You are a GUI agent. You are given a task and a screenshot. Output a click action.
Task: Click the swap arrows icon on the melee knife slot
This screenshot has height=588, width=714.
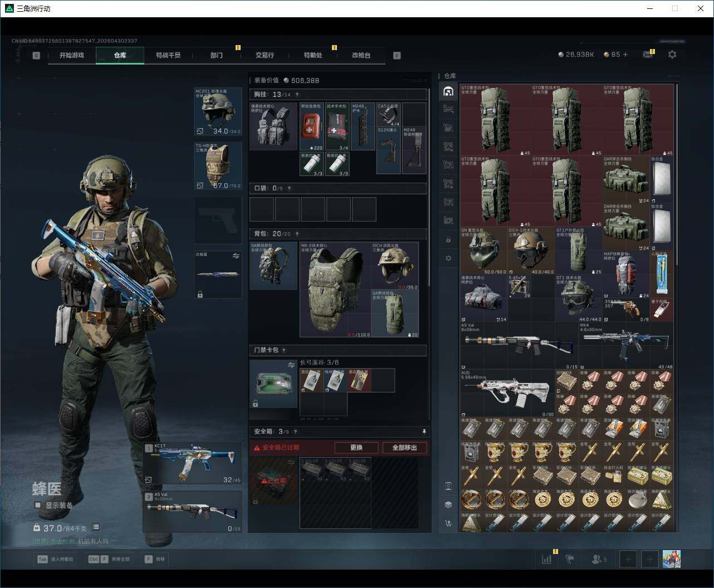coord(236,256)
